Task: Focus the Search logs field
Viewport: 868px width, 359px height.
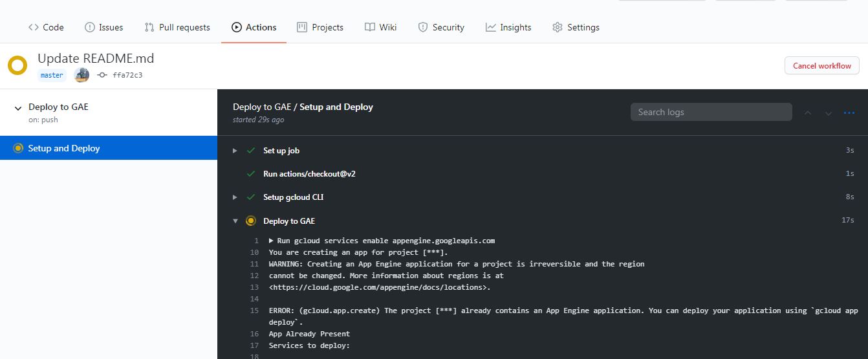Action: click(x=711, y=112)
